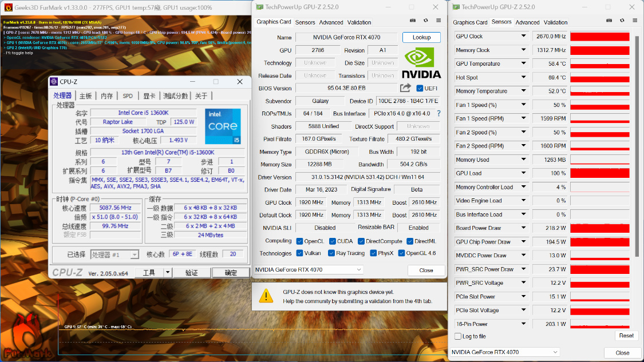Open the Board Power Draw sensor dropdown
Screen dimensions: 644x362
tap(523, 228)
